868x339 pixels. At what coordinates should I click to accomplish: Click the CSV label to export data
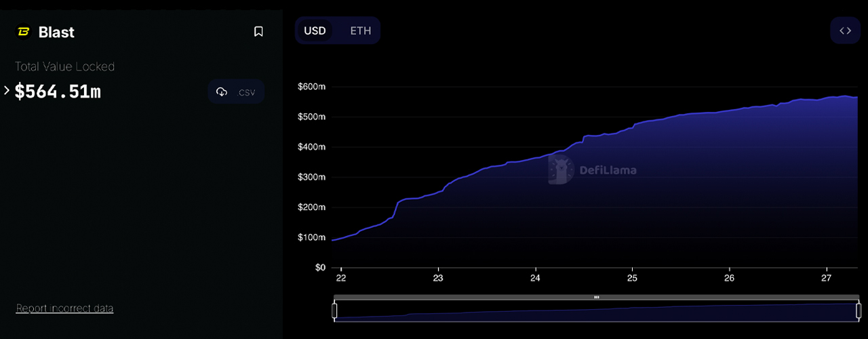[247, 92]
